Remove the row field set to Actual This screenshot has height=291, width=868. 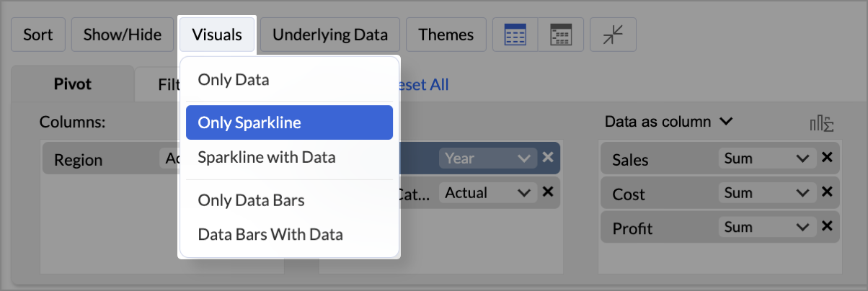[547, 192]
